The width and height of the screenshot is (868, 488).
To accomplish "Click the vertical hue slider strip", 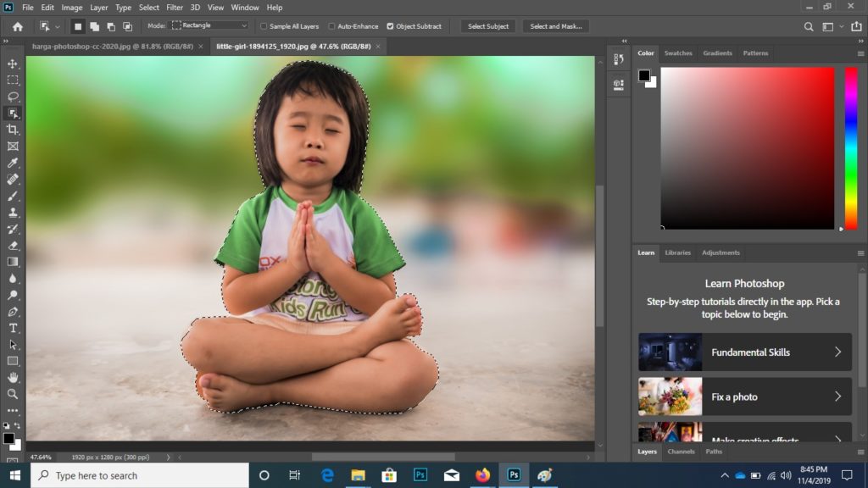I will (851, 148).
